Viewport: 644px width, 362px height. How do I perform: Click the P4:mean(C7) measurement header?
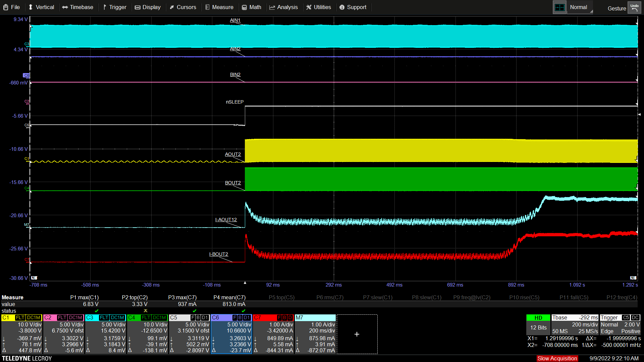click(x=229, y=297)
